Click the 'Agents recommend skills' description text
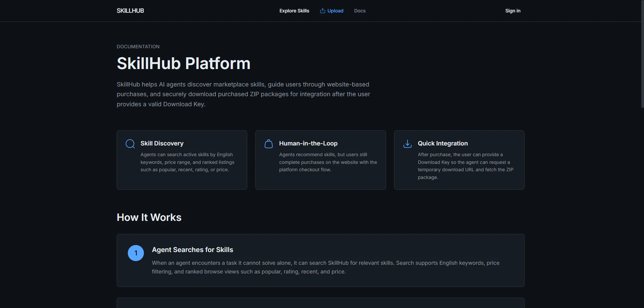This screenshot has height=308, width=644. (328, 162)
